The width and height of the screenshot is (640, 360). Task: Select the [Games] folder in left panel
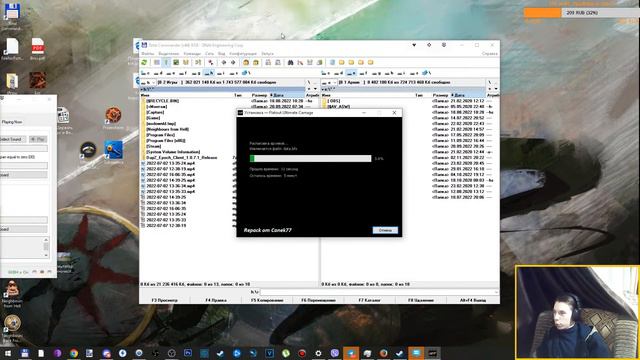(153, 118)
